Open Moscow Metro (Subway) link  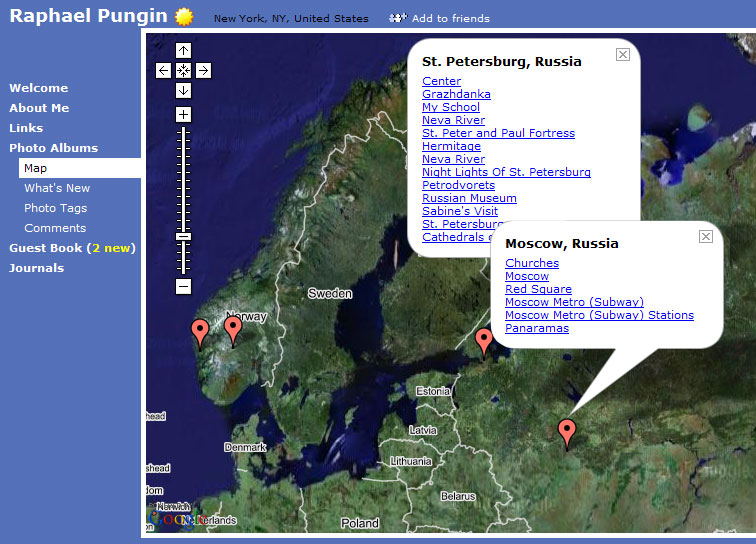tap(575, 302)
